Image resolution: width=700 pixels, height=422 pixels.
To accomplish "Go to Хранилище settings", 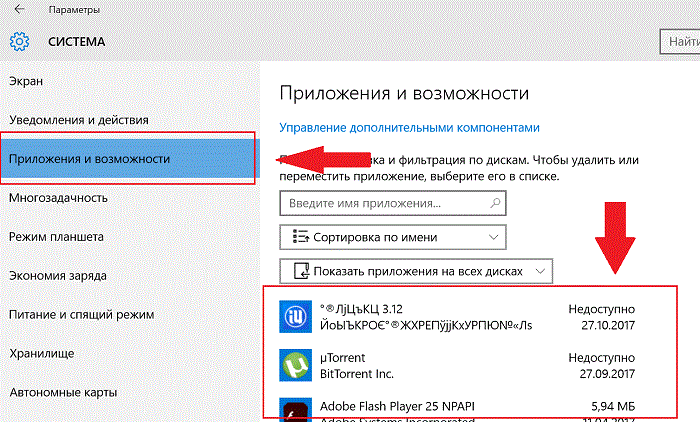I will 42,353.
